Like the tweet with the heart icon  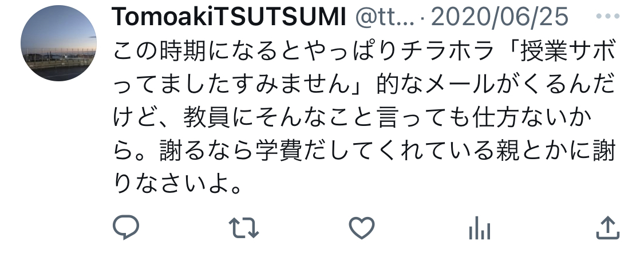coord(361,228)
